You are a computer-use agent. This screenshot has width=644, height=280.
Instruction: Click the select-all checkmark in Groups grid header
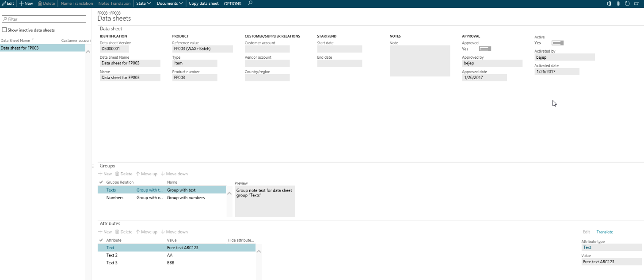[101, 182]
